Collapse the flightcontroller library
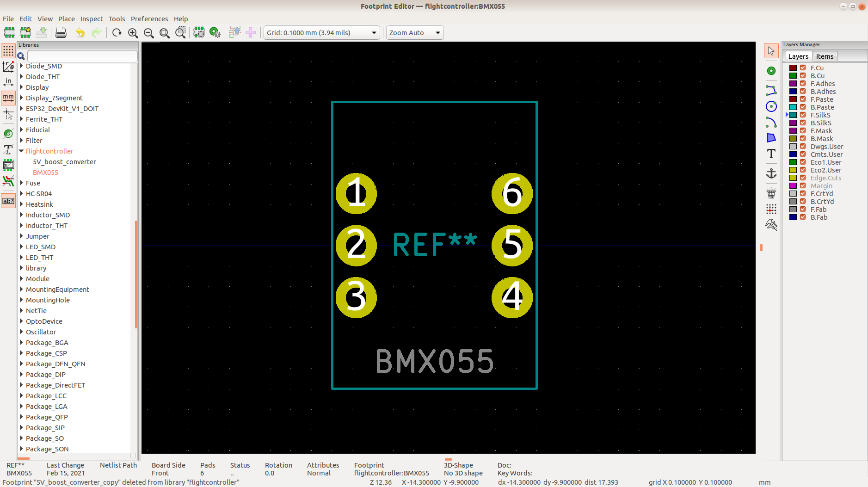This screenshot has width=868, height=487. coord(21,151)
